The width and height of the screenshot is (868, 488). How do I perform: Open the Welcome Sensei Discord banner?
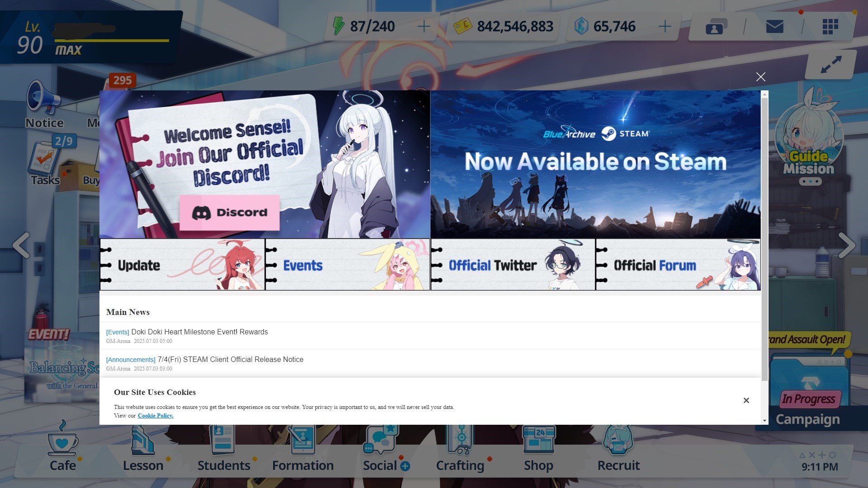[264, 164]
